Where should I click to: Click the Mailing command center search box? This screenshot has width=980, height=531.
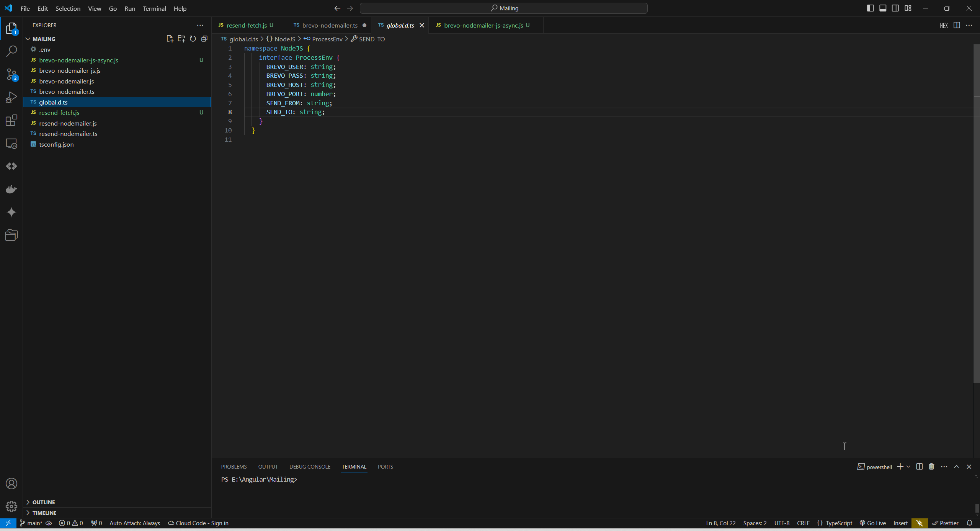coord(504,8)
